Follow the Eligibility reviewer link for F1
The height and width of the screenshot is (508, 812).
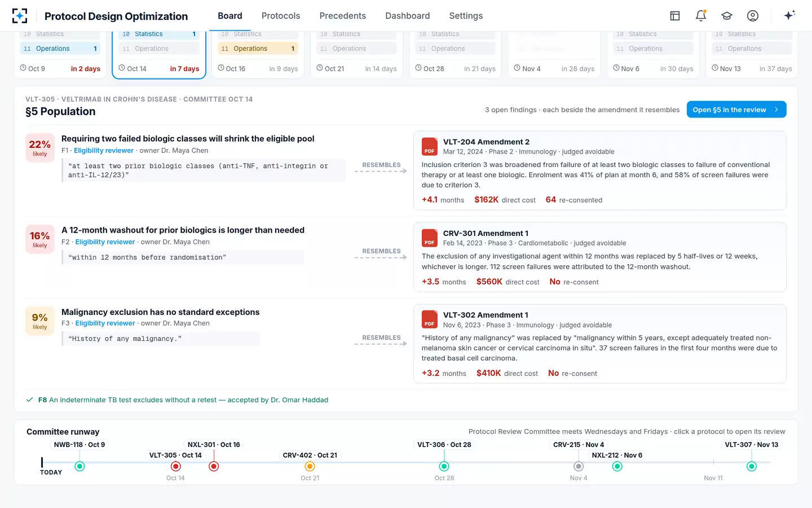click(x=104, y=151)
